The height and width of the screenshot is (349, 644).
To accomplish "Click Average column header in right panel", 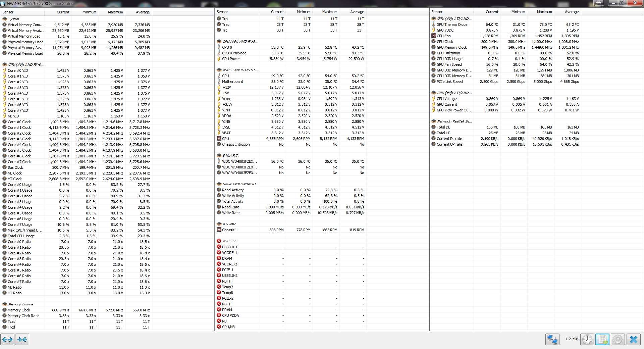I will click(572, 12).
